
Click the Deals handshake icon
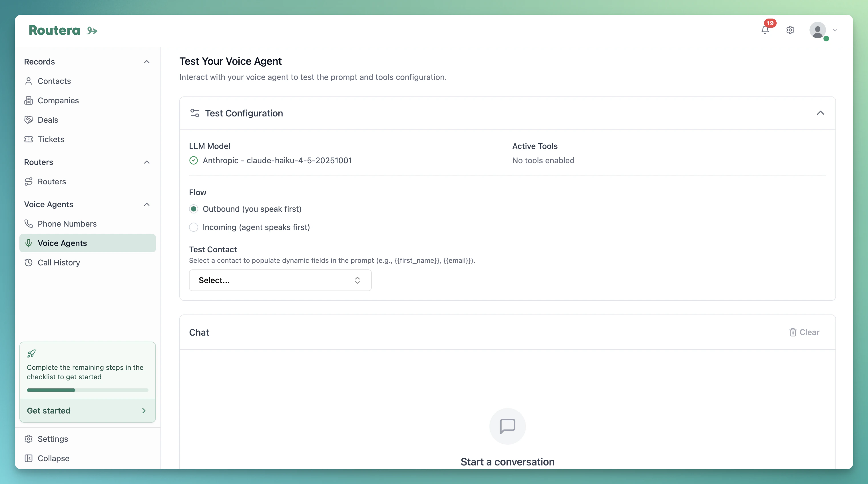pyautogui.click(x=29, y=120)
